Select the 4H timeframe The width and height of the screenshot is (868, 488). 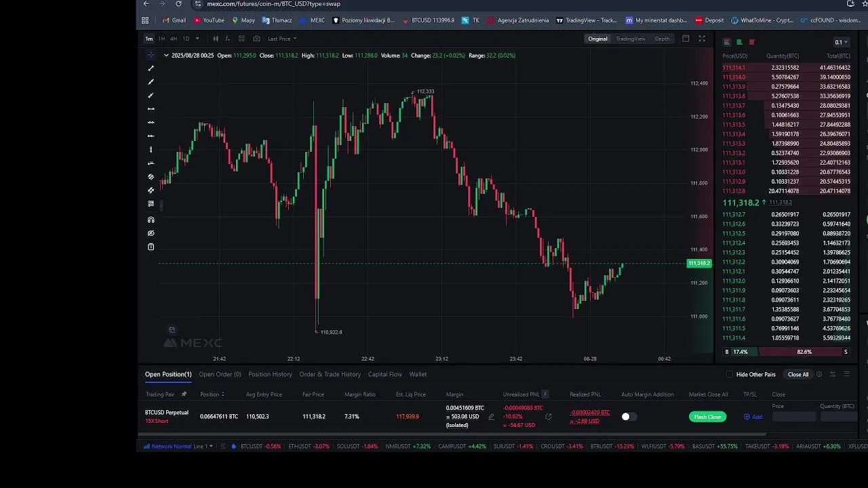point(174,39)
